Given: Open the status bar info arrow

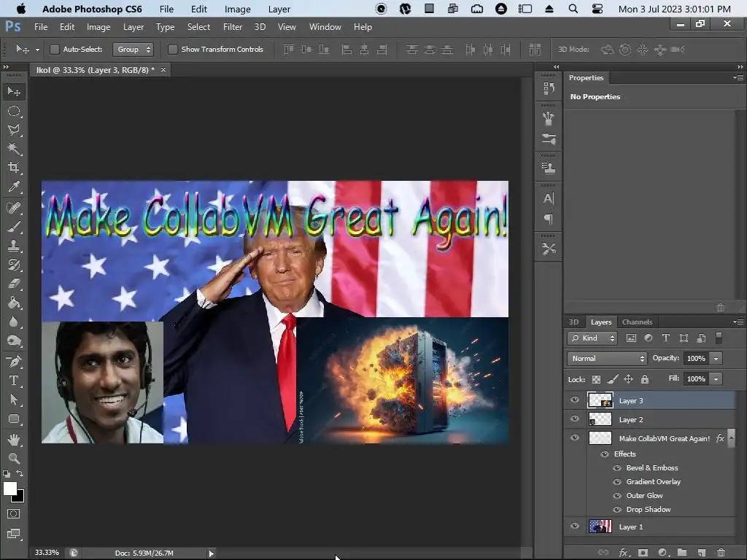Looking at the screenshot, I should pos(211,553).
